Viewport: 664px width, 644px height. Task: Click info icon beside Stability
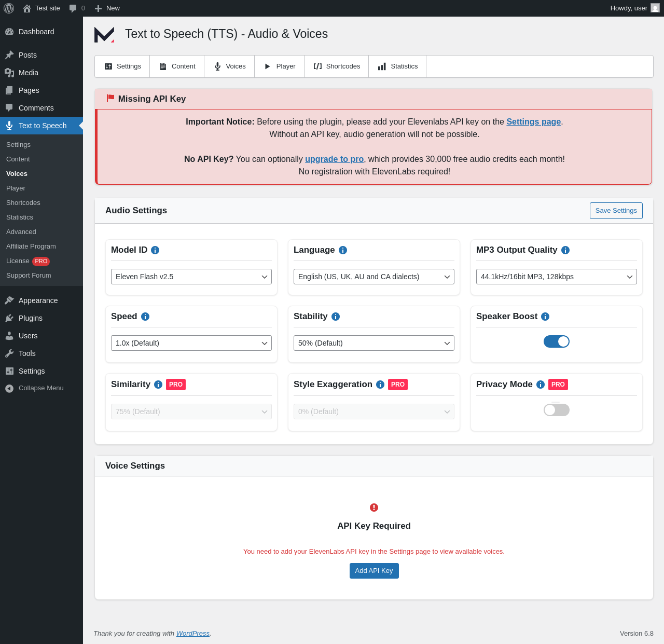point(336,317)
